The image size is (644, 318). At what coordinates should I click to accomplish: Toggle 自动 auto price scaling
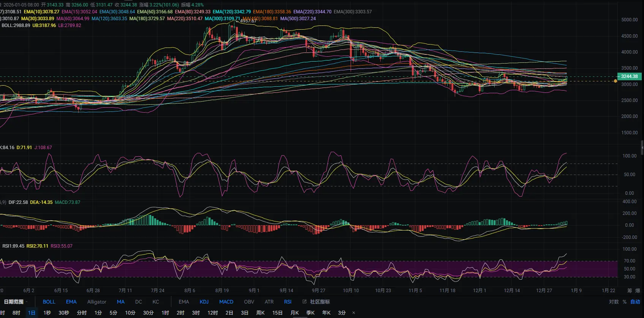coord(635,302)
